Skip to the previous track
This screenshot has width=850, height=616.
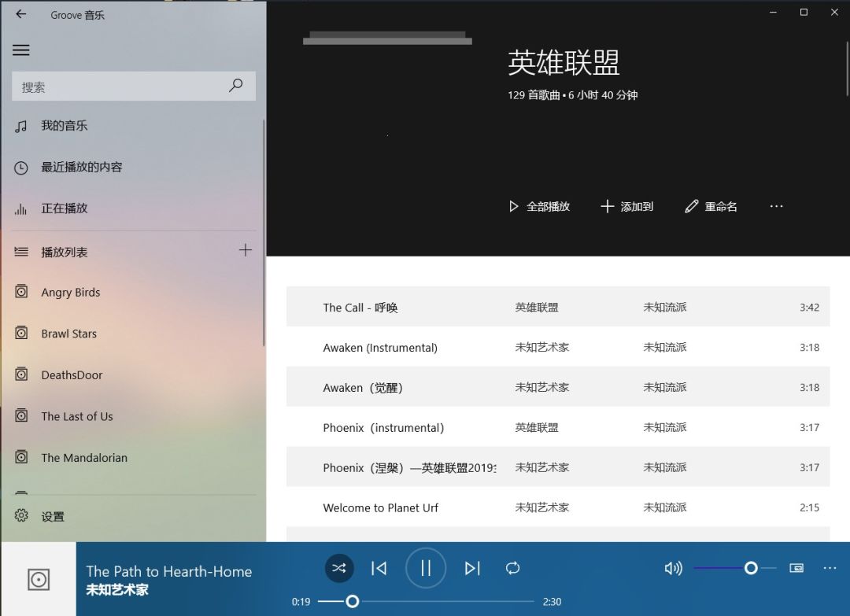coord(379,568)
